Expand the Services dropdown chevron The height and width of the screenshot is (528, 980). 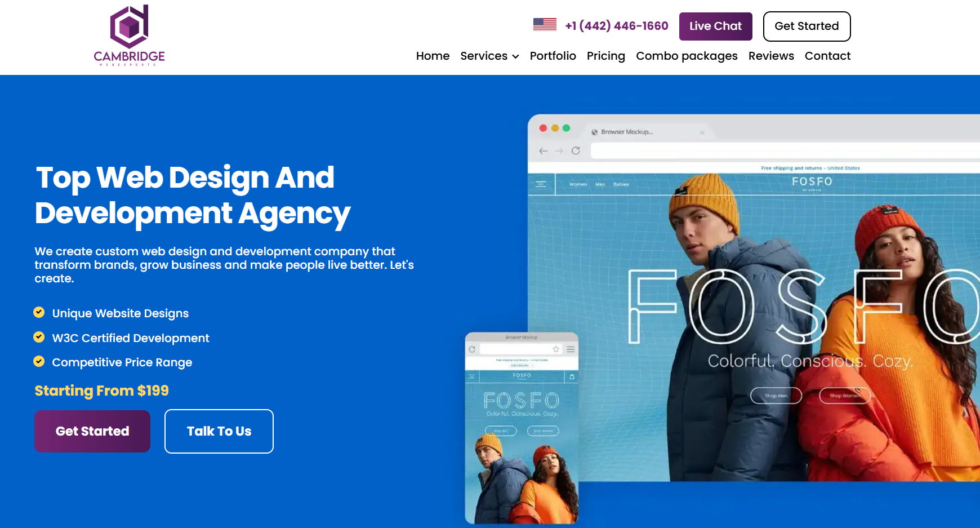coord(515,56)
